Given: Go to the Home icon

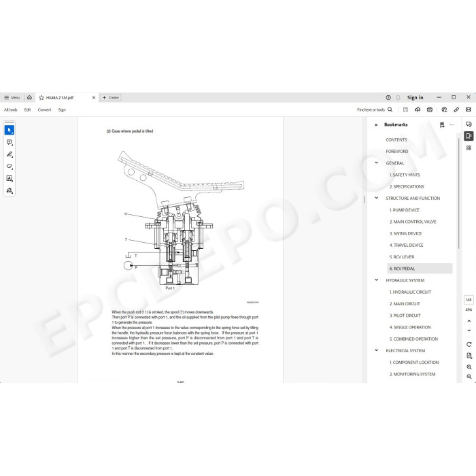Looking at the screenshot, I should click(29, 97).
